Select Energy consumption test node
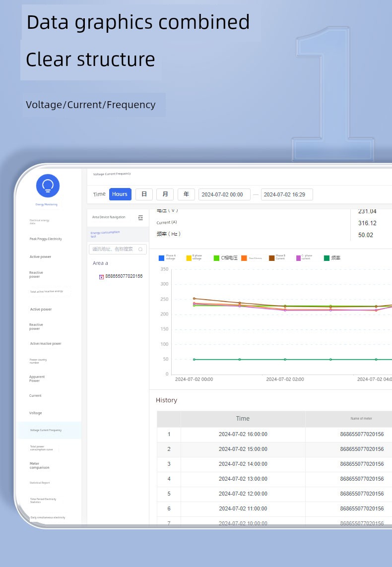 tap(118, 234)
